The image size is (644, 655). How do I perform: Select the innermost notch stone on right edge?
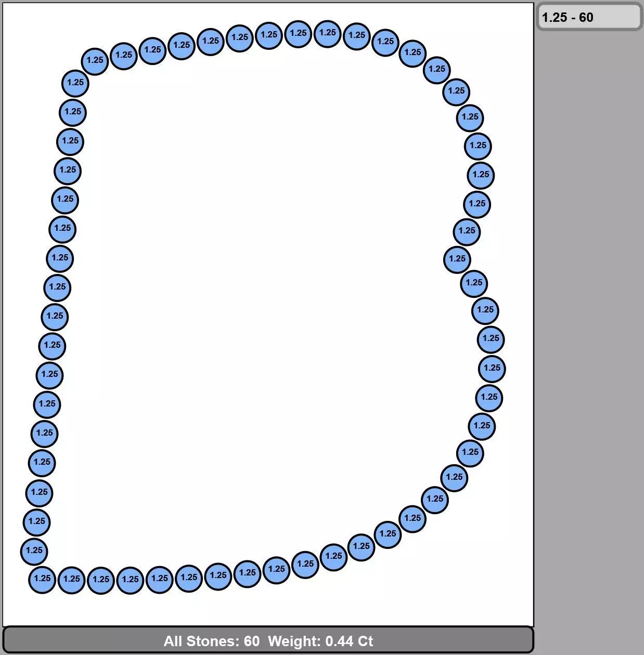tap(457, 259)
